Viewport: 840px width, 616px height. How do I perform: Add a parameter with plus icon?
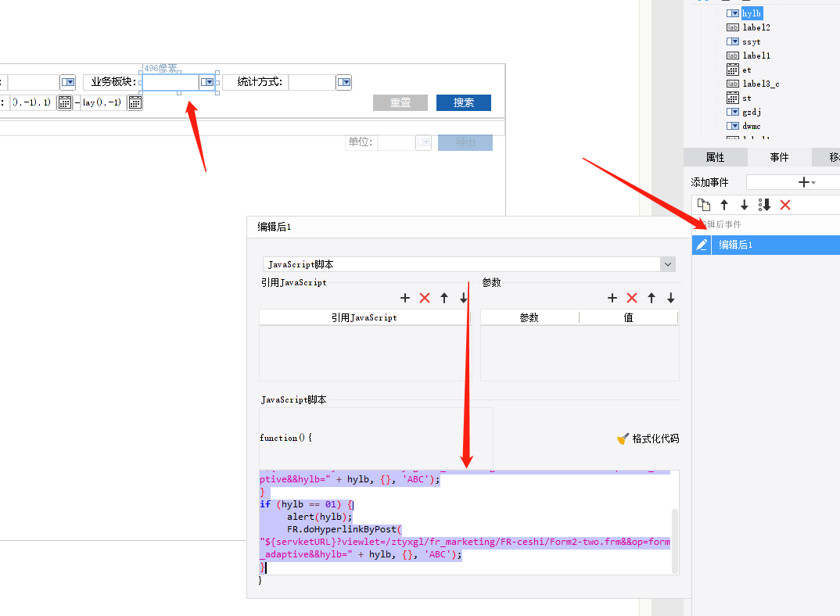click(x=612, y=298)
